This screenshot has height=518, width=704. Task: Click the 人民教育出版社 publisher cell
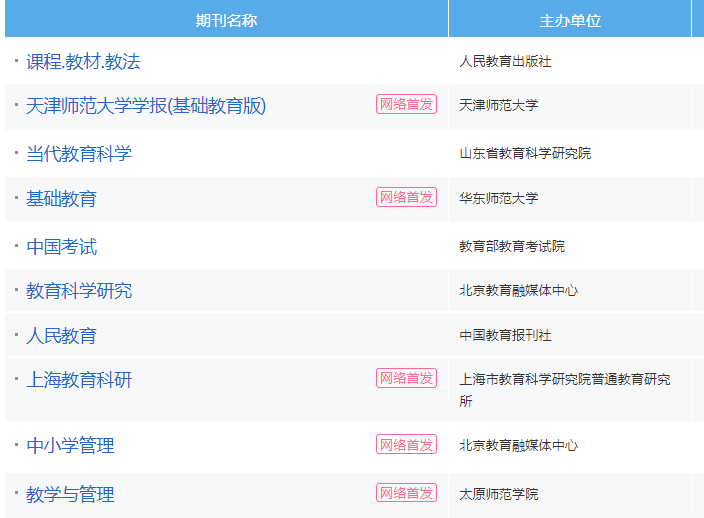[x=505, y=62]
